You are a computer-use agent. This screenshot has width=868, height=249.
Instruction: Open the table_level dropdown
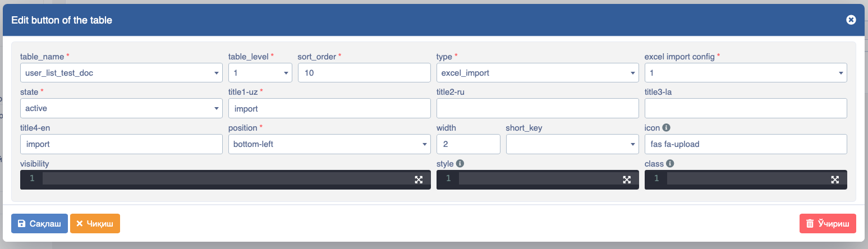260,72
